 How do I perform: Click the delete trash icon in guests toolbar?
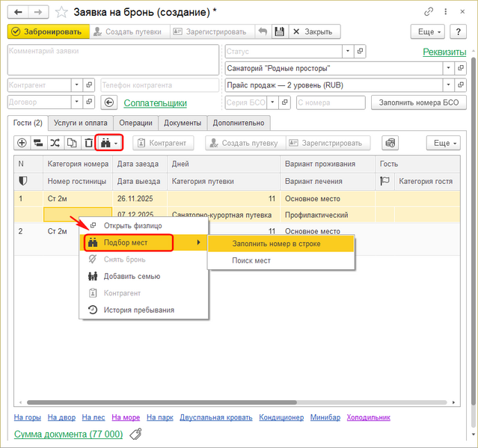(x=88, y=143)
